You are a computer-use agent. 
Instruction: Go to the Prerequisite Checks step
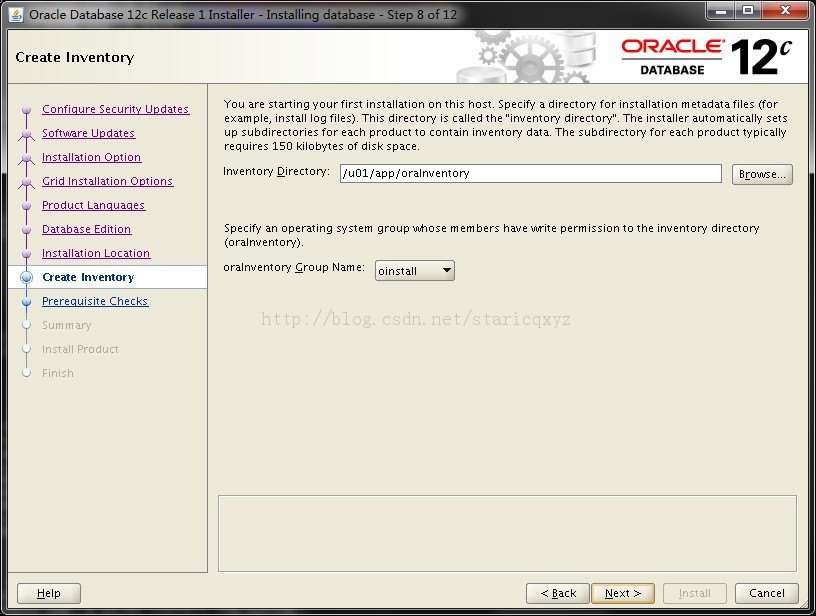(95, 301)
